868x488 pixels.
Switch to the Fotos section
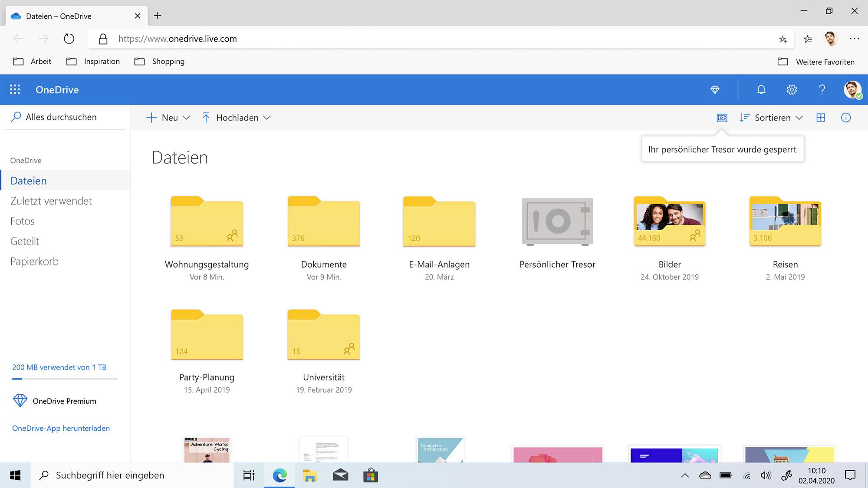(22, 221)
